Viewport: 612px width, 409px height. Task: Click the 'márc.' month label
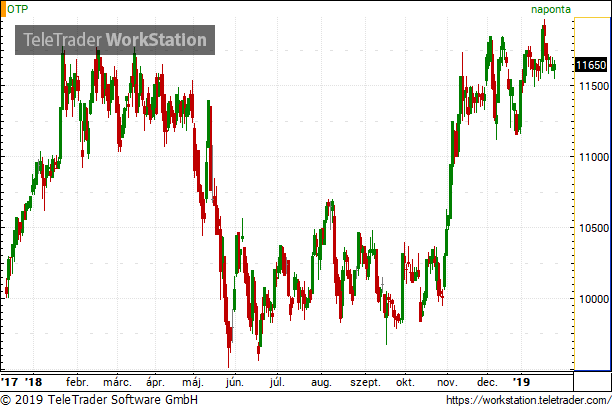[117, 382]
